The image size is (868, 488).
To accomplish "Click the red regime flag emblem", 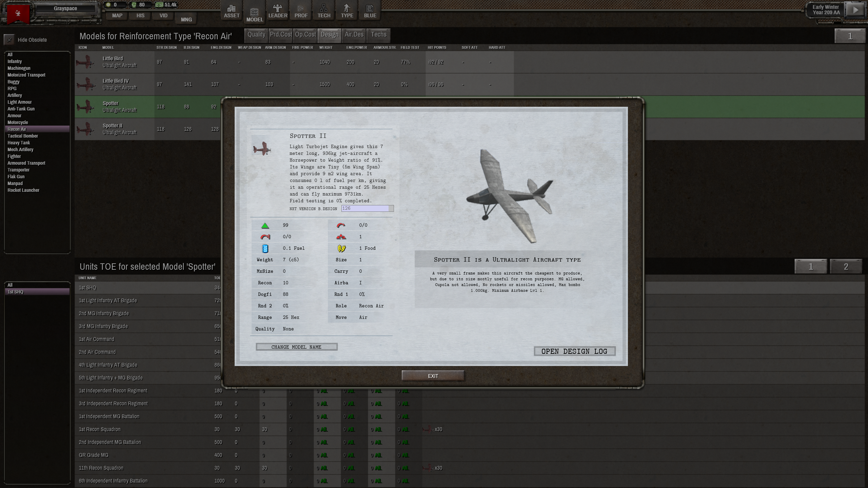I will 18,14.
